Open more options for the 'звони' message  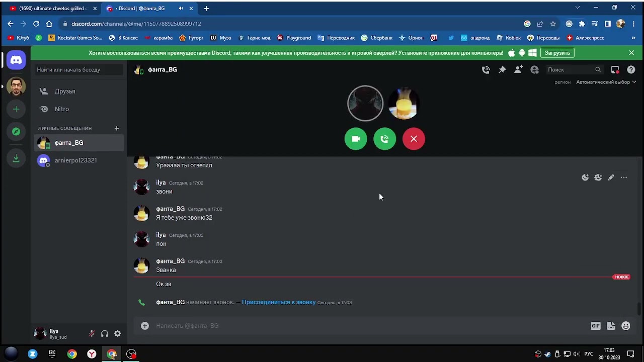pyautogui.click(x=624, y=177)
